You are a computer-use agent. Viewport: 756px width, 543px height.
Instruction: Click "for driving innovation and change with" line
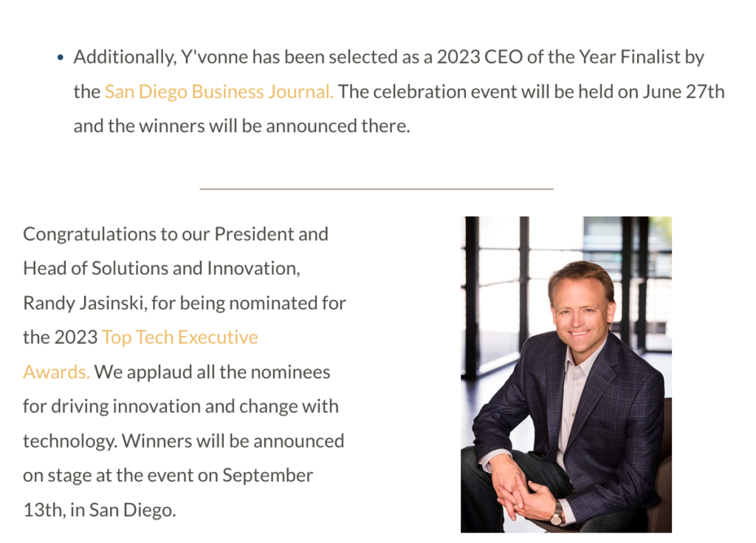(x=181, y=407)
